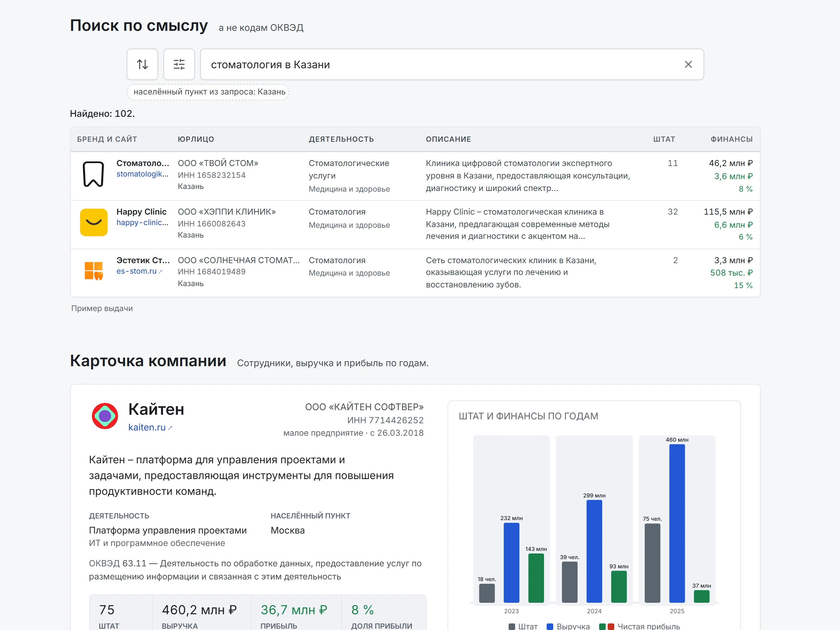Open the happy-clinic... website link
Image resolution: width=840 pixels, height=630 pixels.
pyautogui.click(x=142, y=222)
